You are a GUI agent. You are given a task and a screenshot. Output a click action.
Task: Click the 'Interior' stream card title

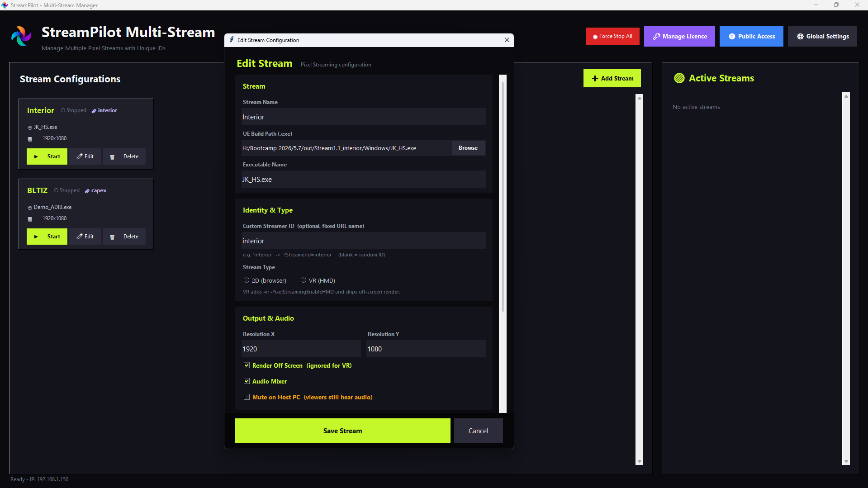coord(40,110)
